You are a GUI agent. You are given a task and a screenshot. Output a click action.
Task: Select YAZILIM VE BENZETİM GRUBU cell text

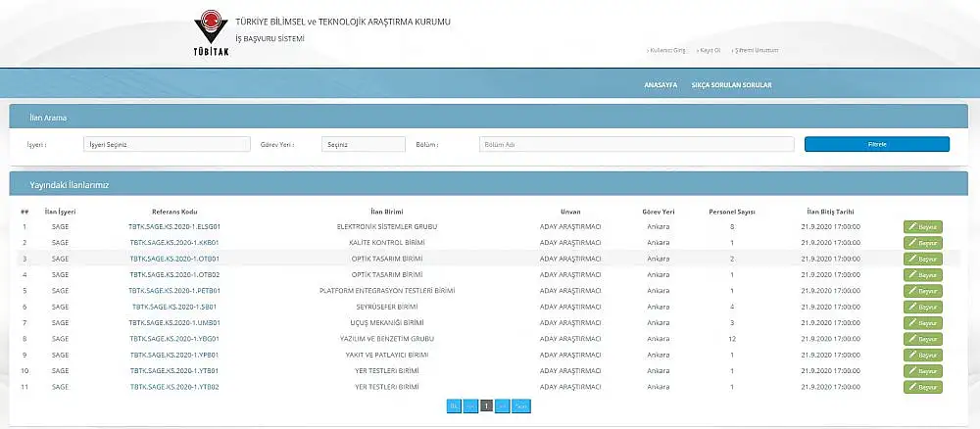pos(387,339)
